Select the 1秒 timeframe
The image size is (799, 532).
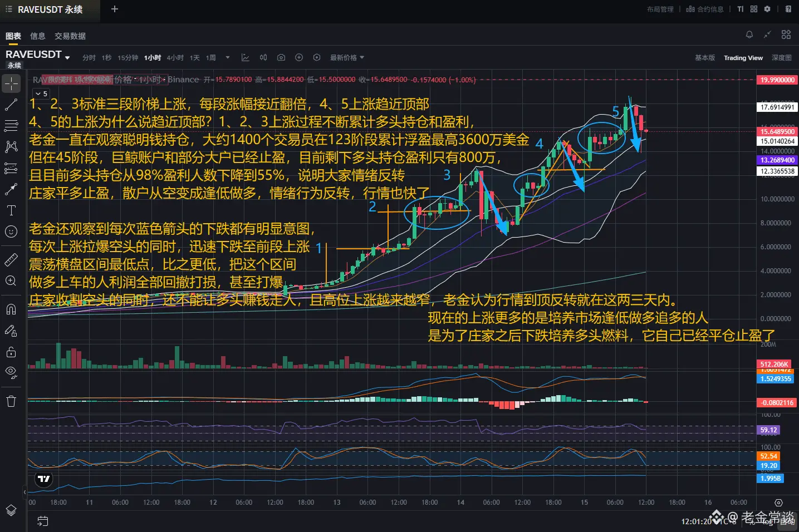pyautogui.click(x=107, y=58)
